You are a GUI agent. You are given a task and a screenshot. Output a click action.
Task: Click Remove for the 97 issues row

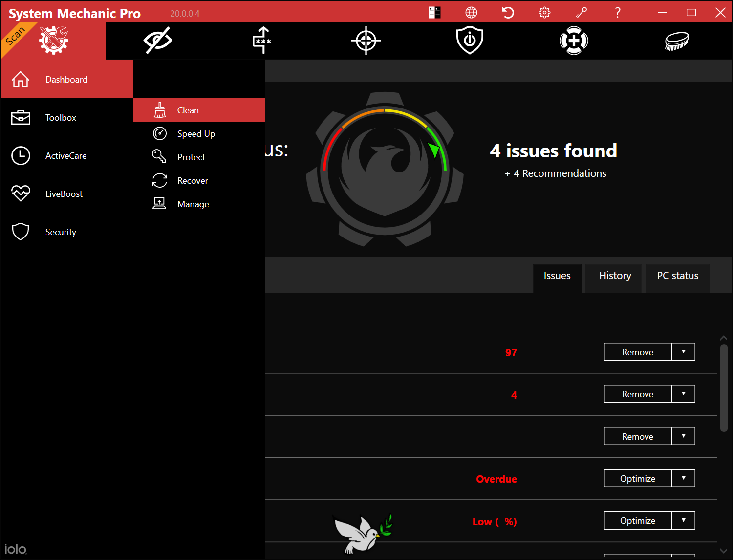pos(638,352)
